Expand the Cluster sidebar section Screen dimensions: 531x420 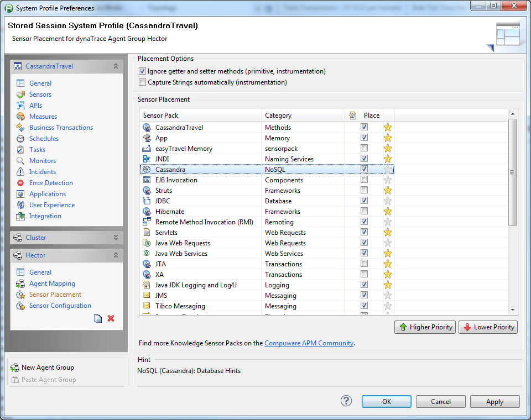[116, 238]
